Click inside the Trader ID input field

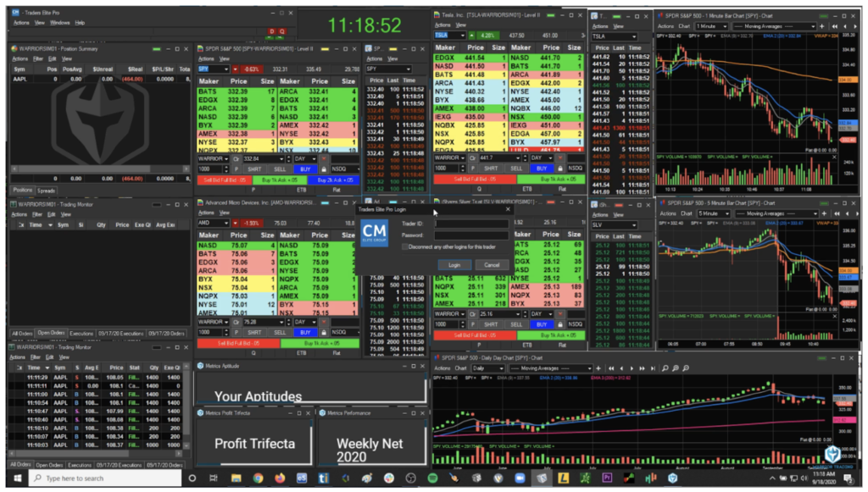click(x=471, y=224)
